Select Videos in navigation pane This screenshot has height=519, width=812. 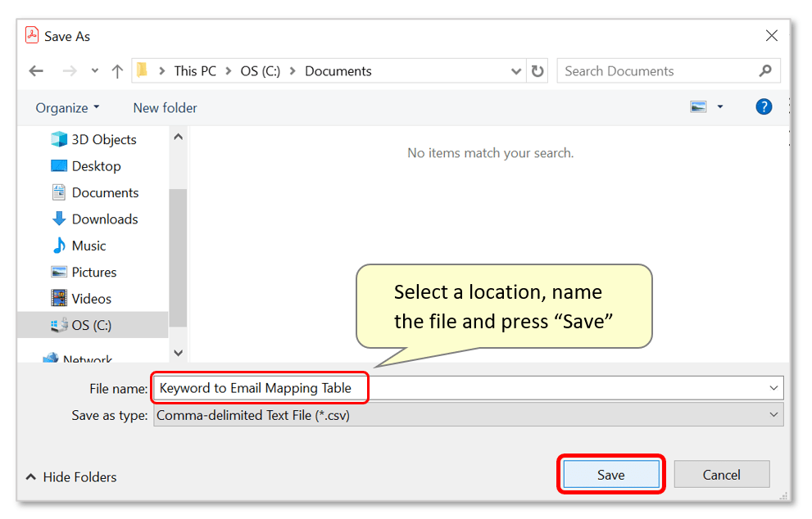tap(81, 299)
